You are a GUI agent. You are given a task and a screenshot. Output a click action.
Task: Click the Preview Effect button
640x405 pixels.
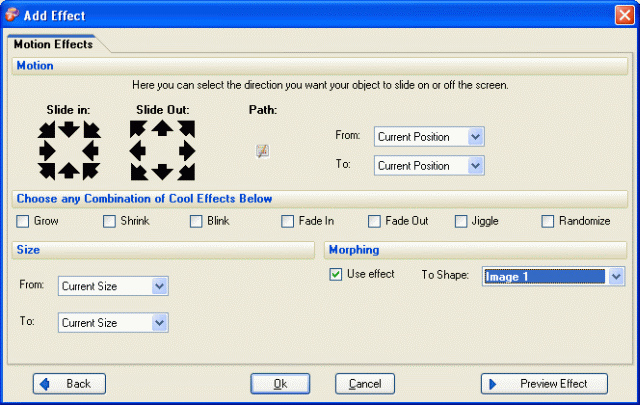click(544, 384)
